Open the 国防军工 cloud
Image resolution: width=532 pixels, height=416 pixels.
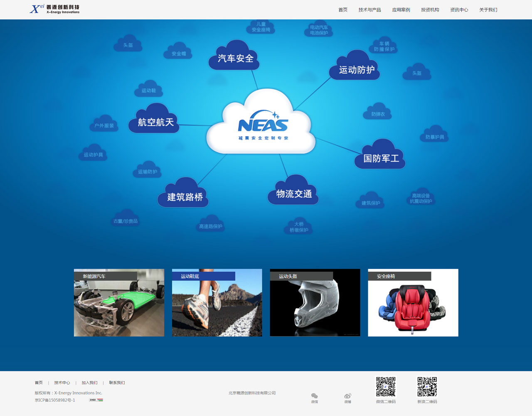click(380, 154)
